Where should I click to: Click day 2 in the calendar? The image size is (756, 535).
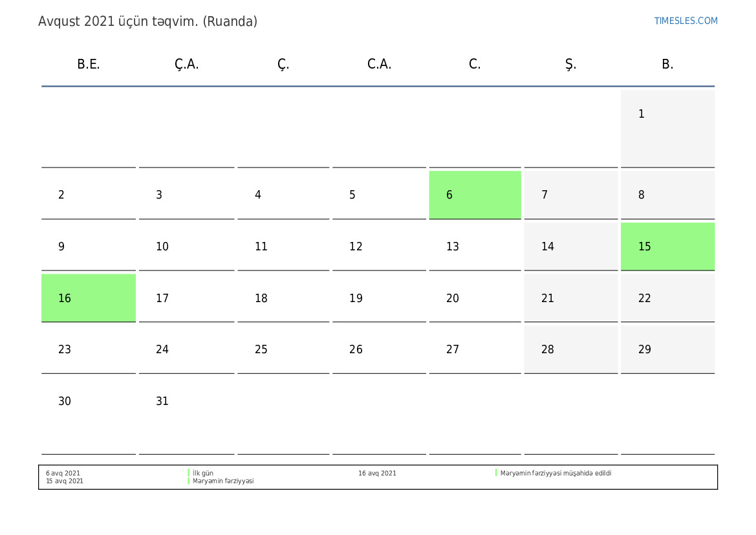(x=89, y=195)
